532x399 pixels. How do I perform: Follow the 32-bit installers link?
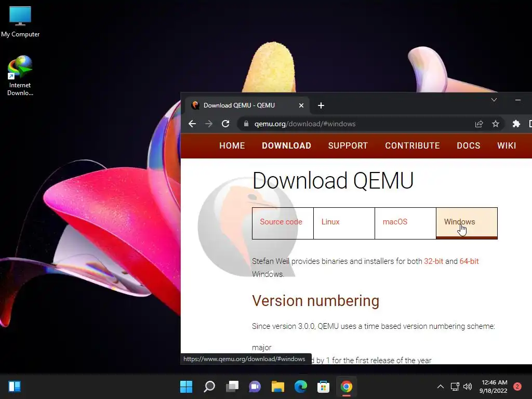pos(433,261)
